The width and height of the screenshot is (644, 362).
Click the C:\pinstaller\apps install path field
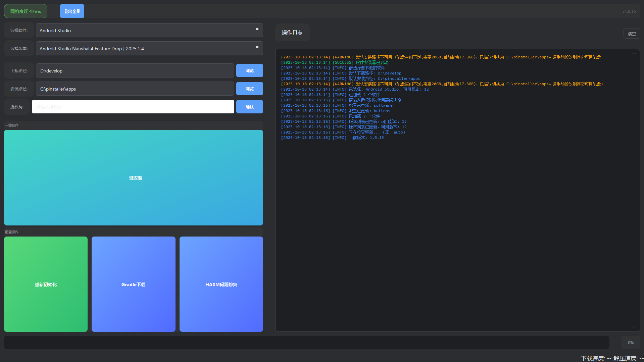pos(135,89)
